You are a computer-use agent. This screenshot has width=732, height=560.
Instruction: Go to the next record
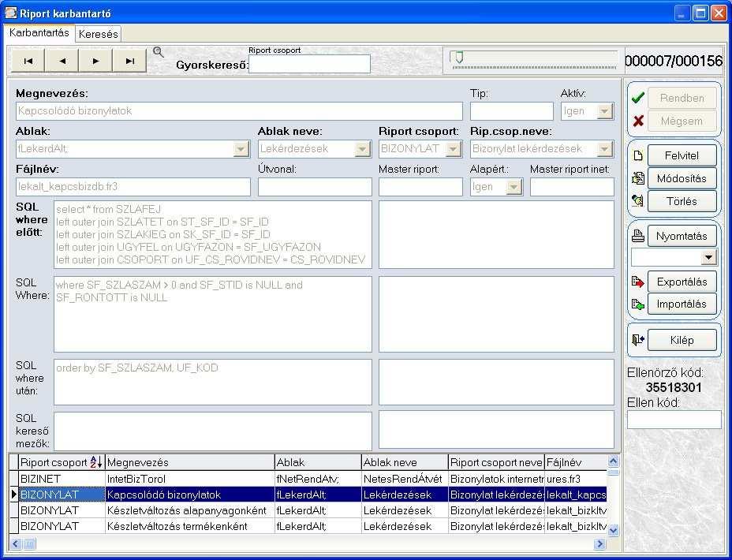click(x=95, y=61)
